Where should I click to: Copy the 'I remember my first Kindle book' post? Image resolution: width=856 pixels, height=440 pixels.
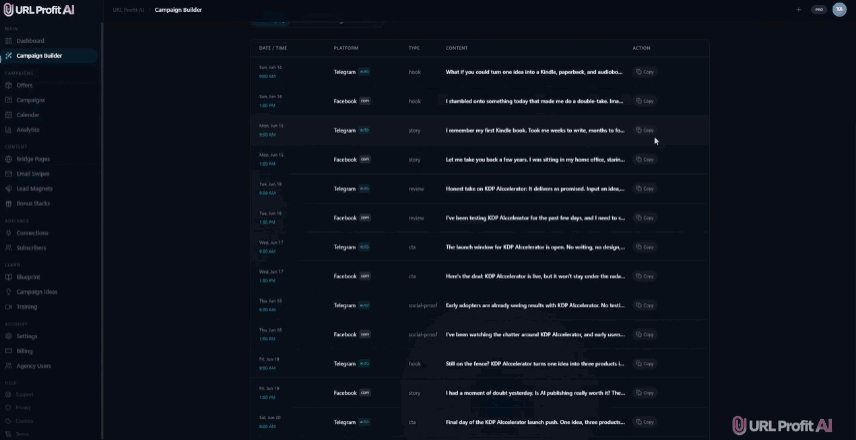pyautogui.click(x=645, y=130)
